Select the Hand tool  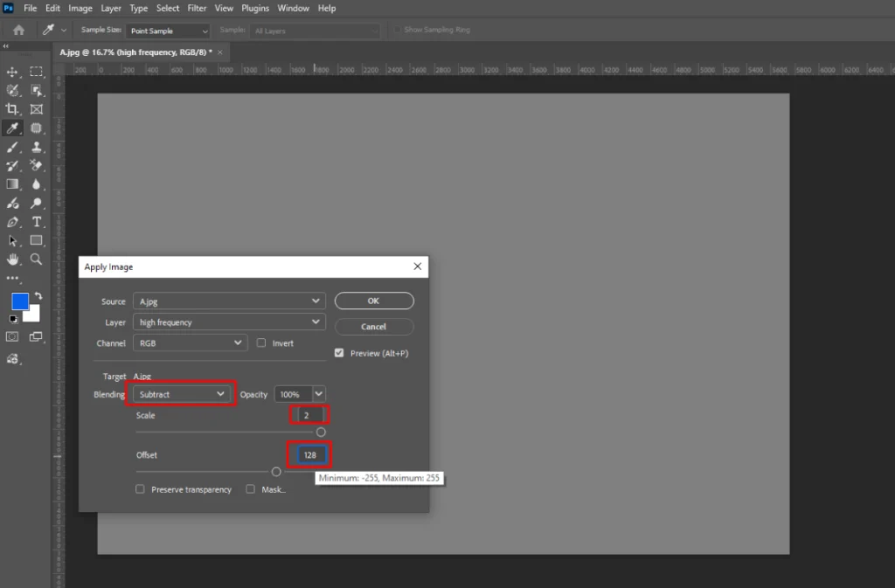coord(12,259)
